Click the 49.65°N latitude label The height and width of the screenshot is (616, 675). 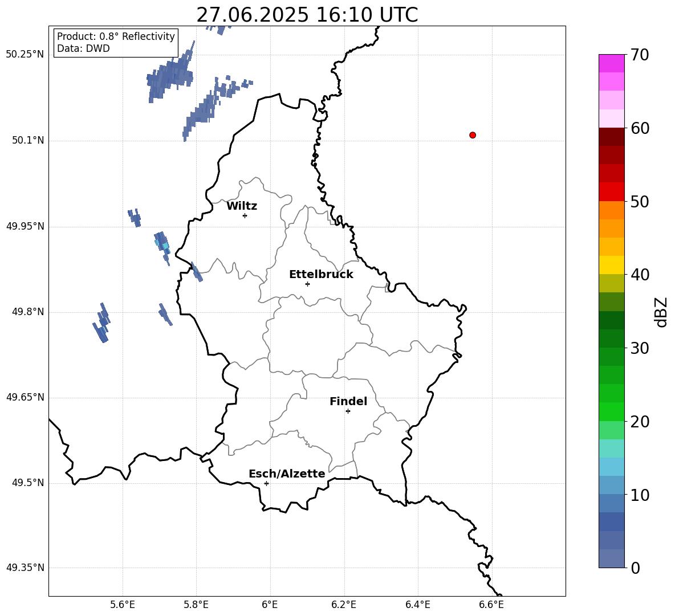[25, 397]
